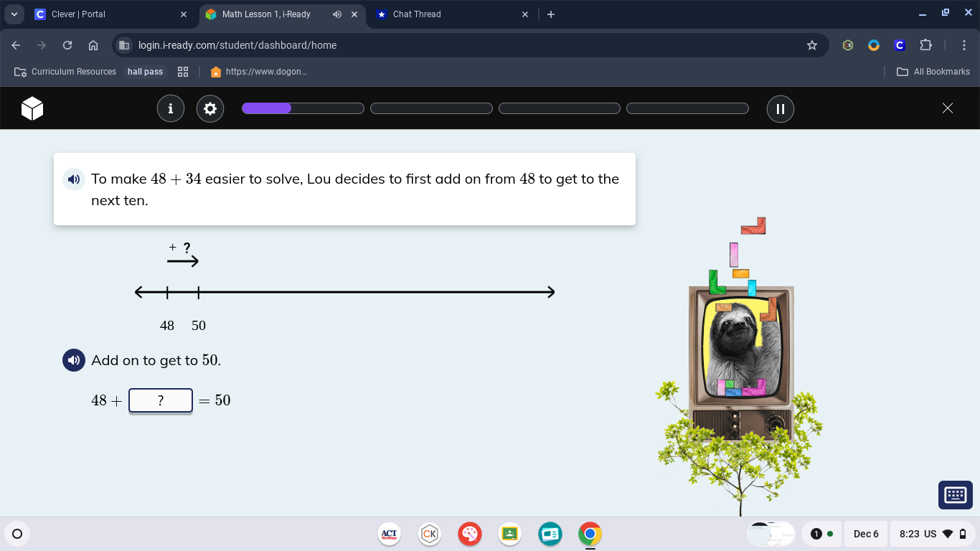980x551 pixels.
Task: Open Google Classroom from the shelf
Action: point(510,534)
